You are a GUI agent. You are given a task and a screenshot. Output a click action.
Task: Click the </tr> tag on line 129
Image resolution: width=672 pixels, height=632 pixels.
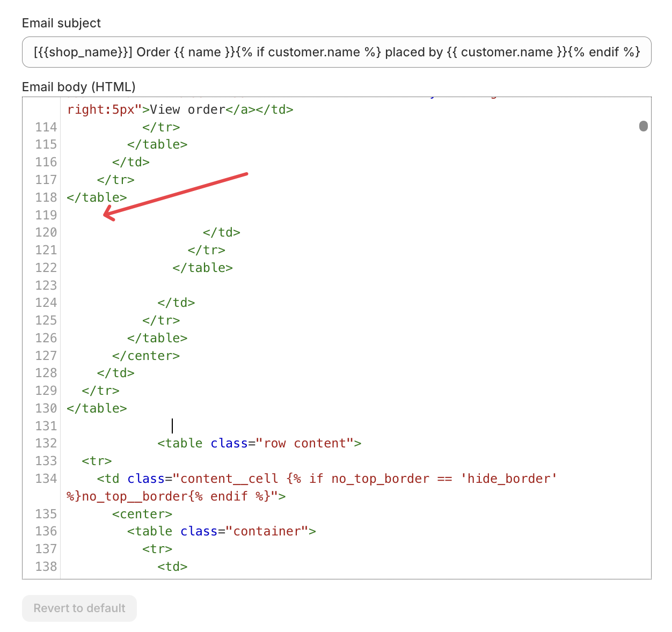tap(101, 391)
